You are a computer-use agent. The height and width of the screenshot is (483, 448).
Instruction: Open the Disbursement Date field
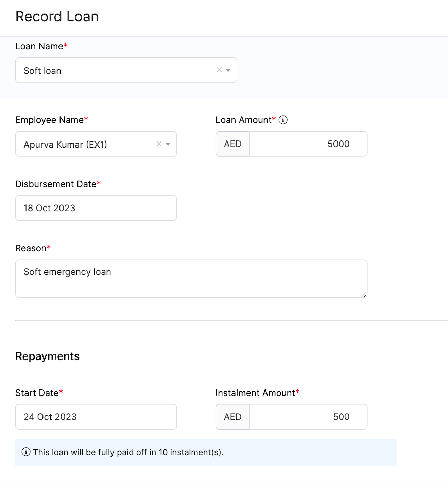pos(96,208)
